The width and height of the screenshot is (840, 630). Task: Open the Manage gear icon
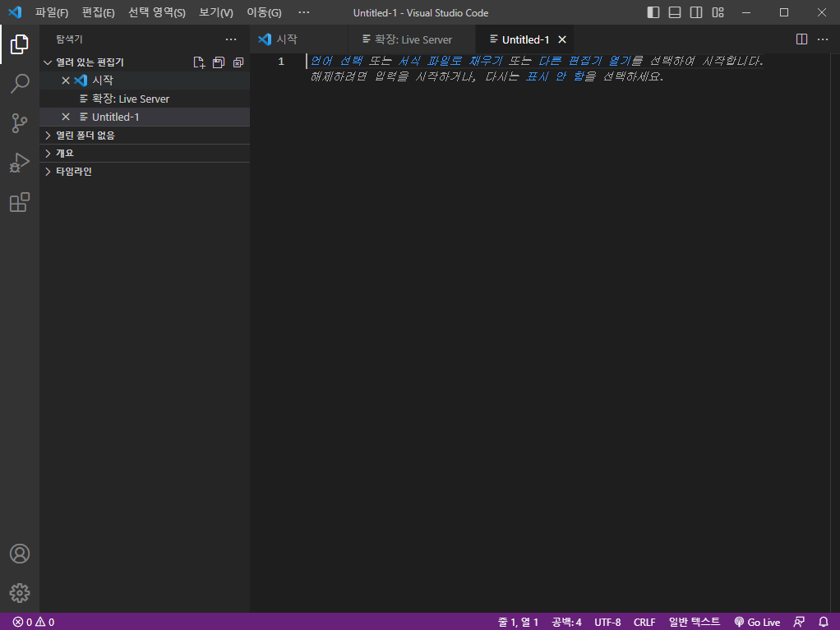pos(19,593)
